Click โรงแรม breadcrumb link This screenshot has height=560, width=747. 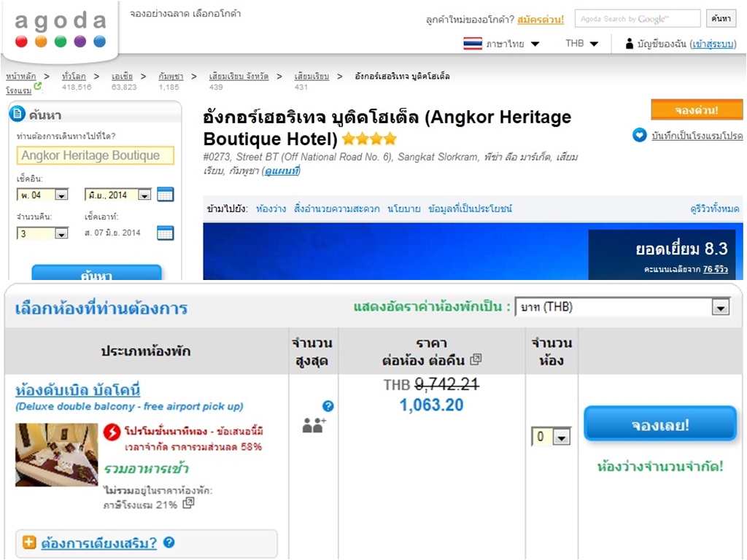click(x=18, y=90)
